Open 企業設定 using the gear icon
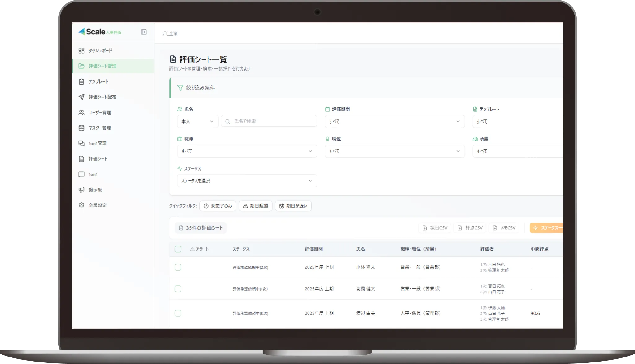Viewport: 635px width, 364px height. pos(81,205)
